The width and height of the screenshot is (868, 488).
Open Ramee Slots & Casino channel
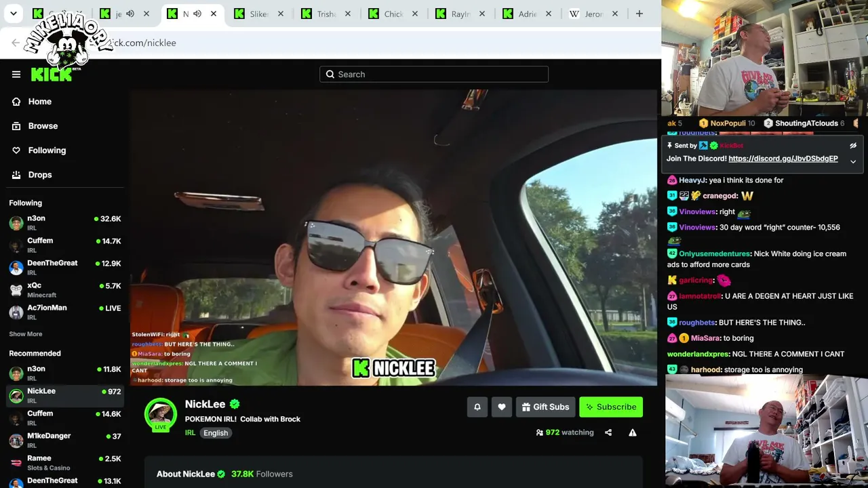[x=65, y=463]
